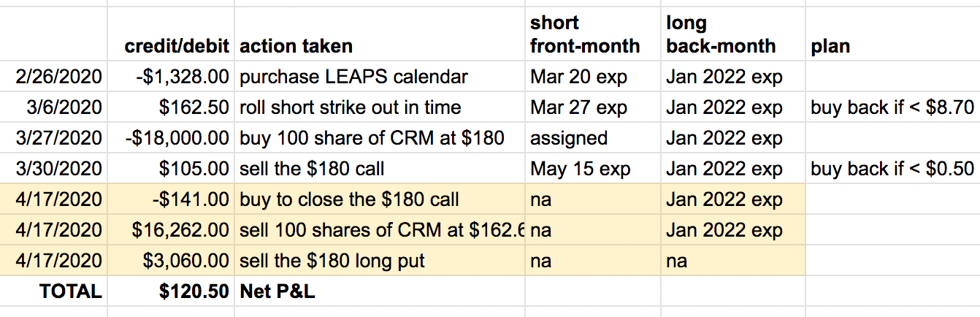This screenshot has width=980, height=317.
Task: Select the 2/26/2020 date cell
Action: click(54, 77)
